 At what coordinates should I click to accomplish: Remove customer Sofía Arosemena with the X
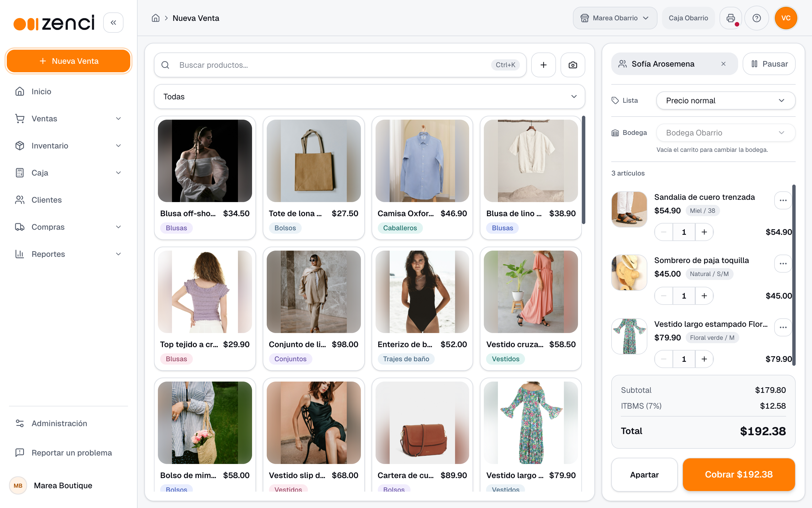tap(723, 64)
